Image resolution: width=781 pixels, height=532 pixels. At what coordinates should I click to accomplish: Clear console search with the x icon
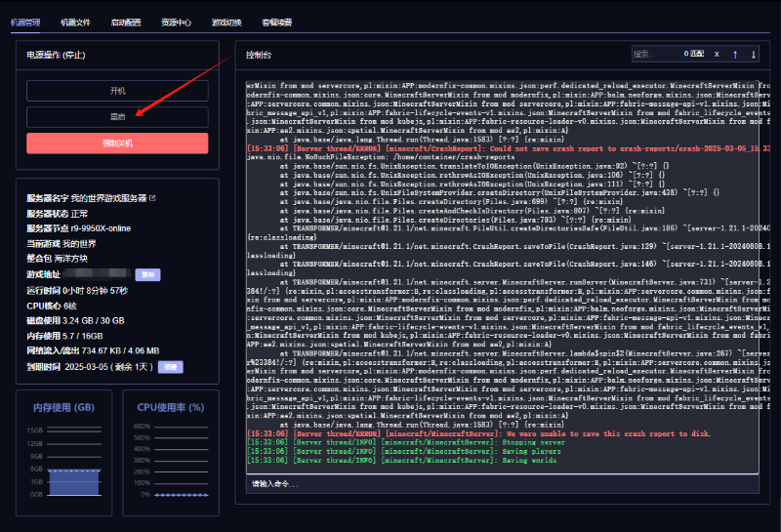[717, 54]
